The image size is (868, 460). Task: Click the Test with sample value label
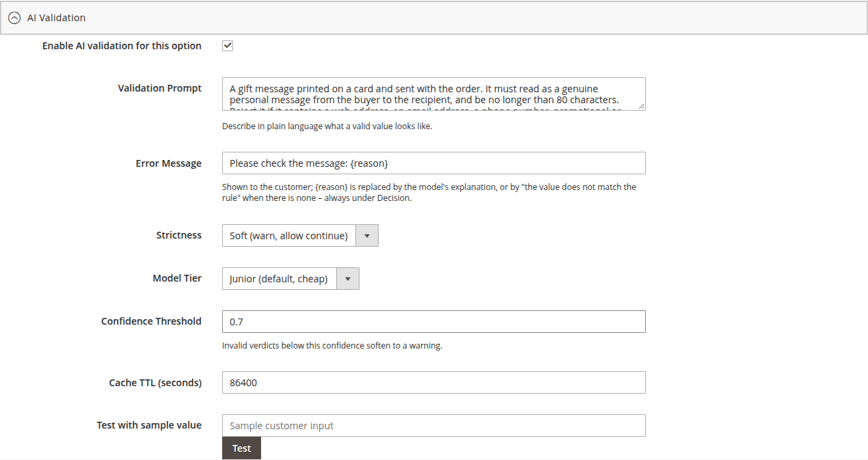tap(149, 425)
